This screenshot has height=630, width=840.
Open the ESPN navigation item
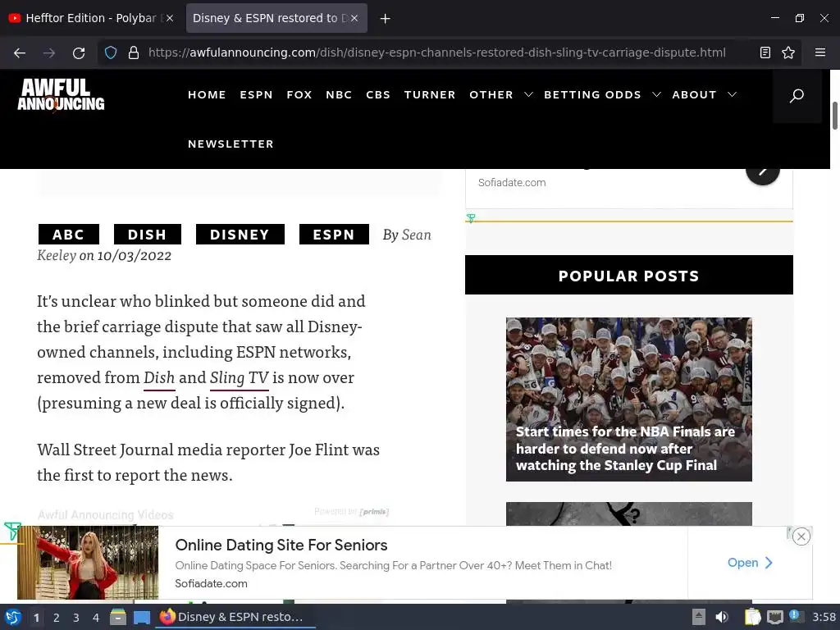tap(256, 95)
